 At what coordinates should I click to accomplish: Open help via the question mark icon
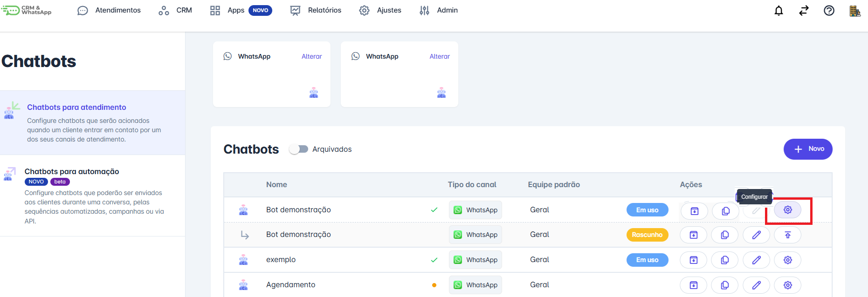coord(829,11)
